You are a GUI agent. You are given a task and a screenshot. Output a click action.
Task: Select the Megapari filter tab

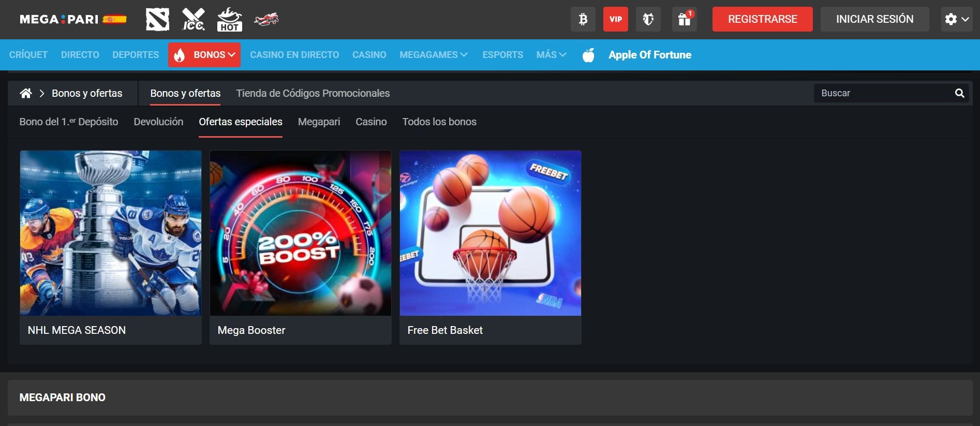click(319, 122)
